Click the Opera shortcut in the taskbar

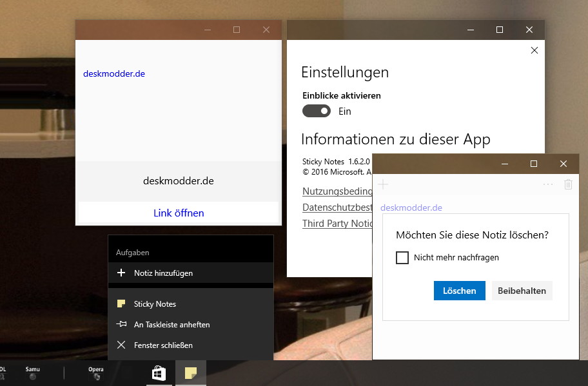(x=96, y=373)
